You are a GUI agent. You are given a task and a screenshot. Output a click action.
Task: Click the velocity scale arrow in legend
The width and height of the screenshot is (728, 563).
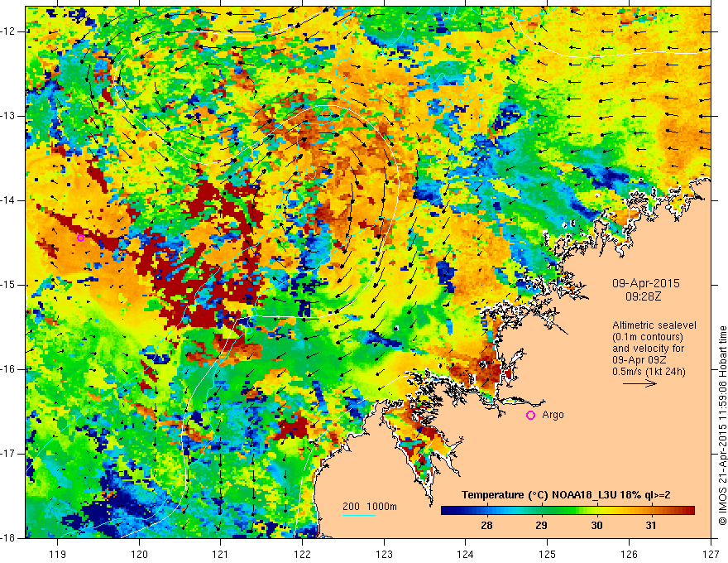(x=639, y=383)
